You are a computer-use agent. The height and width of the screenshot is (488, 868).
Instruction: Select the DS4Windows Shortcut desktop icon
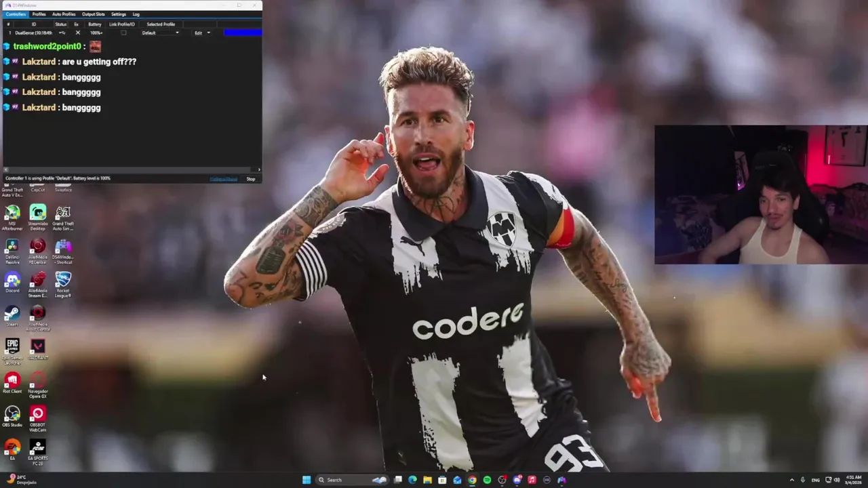(x=63, y=251)
